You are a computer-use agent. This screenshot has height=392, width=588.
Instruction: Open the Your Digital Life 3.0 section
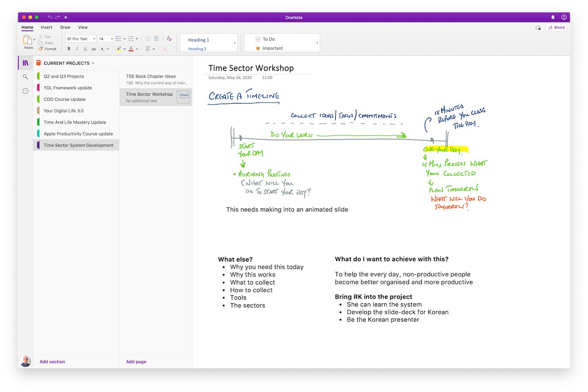point(76,111)
